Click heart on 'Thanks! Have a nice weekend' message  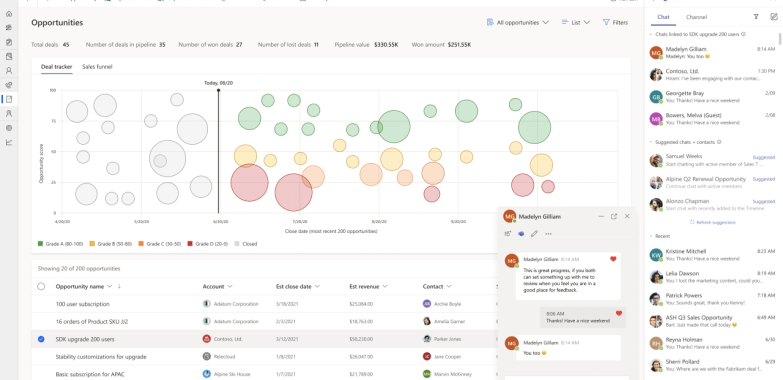619,313
